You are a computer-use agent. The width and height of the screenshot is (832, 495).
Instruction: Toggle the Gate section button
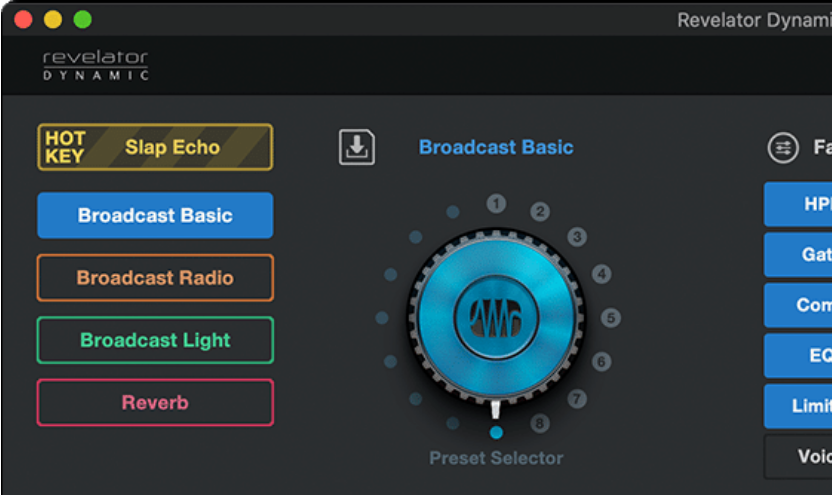800,255
